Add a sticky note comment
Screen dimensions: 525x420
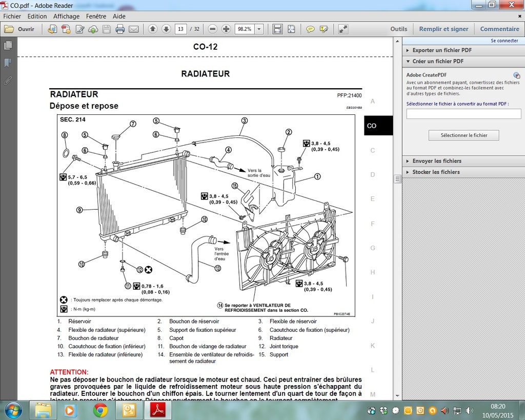click(310, 29)
